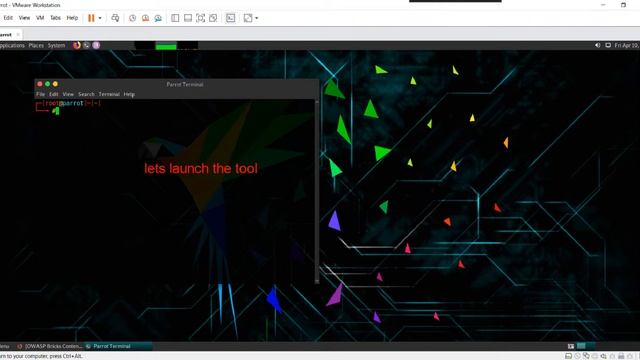Click the yellow window button of Parrot Terminal
The height and width of the screenshot is (360, 640).
[55, 84]
